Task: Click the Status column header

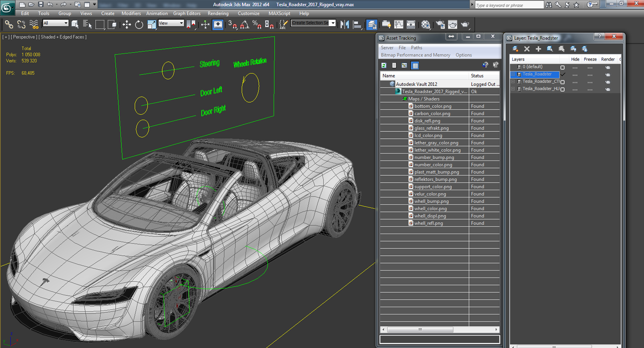Action: point(484,76)
